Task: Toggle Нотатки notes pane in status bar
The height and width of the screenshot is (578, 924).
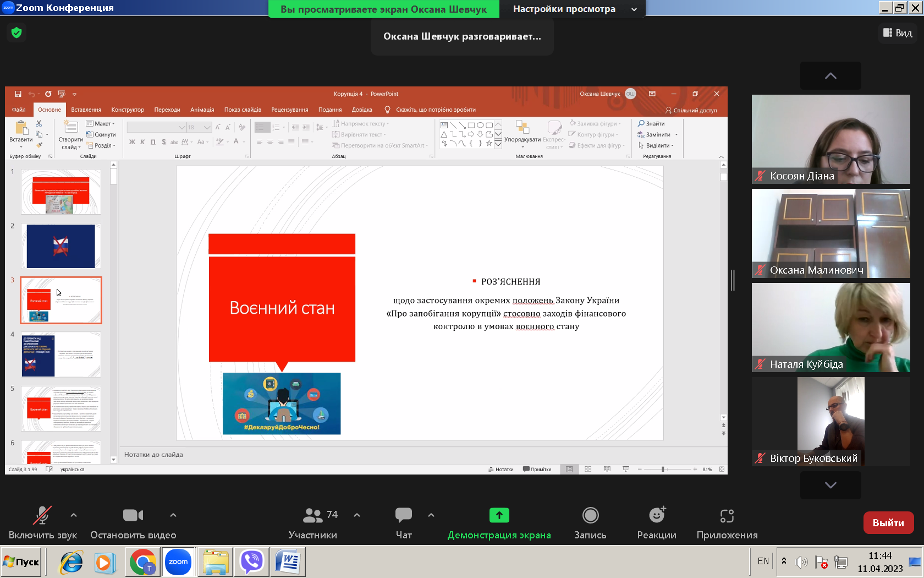Action: 501,470
